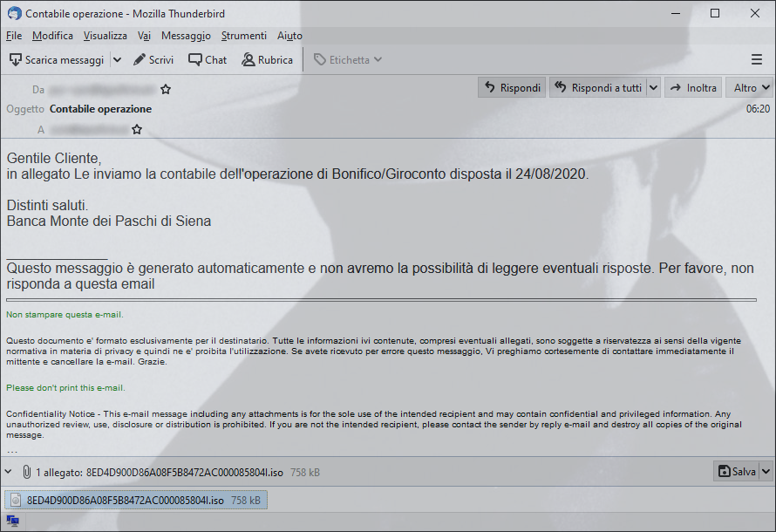776x532 pixels.
Task: Open the File menu
Action: coord(14,36)
